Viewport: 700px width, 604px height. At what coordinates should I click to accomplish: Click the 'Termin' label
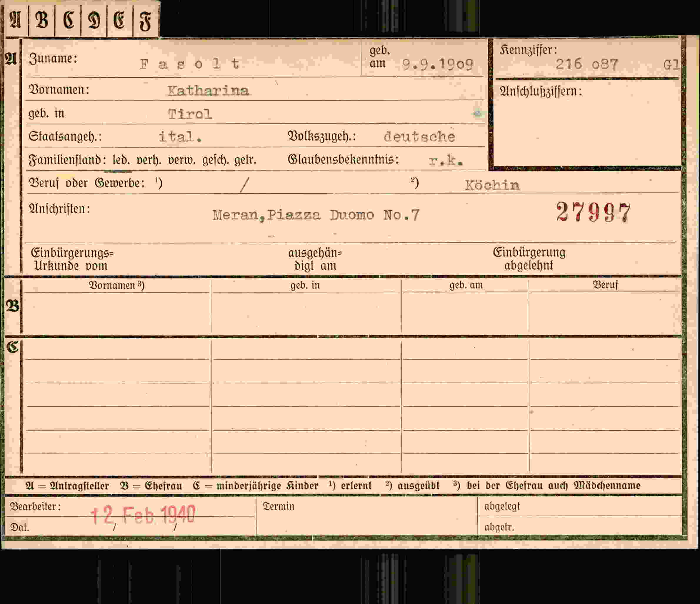coord(278,506)
